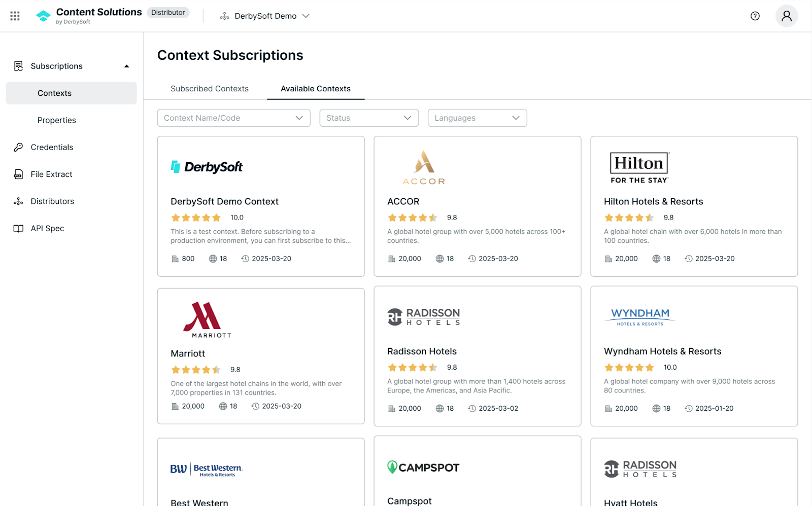Open the help question mark icon
The image size is (812, 506).
pos(755,16)
